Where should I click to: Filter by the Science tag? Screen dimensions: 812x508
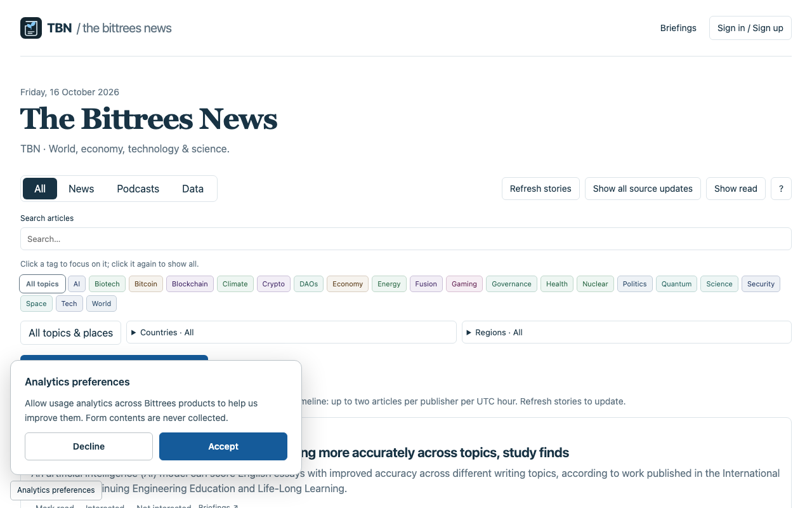click(719, 284)
